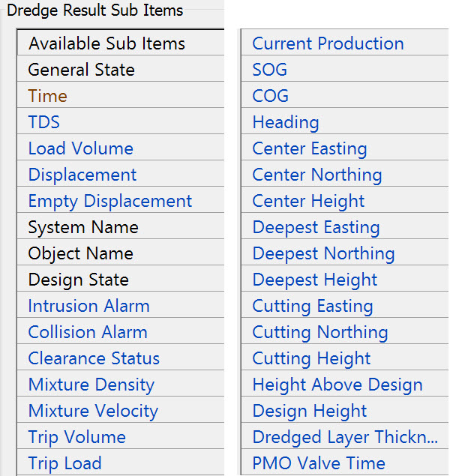Screen dimensions: 453x476
Task: Select Deepest Northing item
Action: coord(323,253)
